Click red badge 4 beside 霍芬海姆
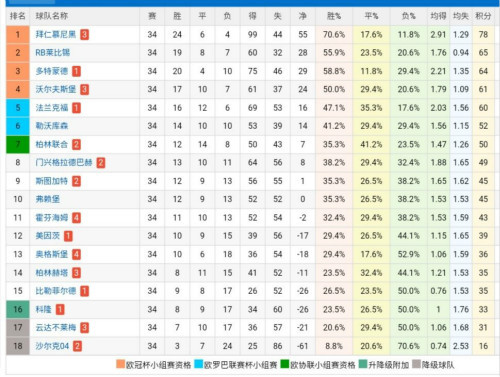The image size is (500, 377). coord(76,218)
